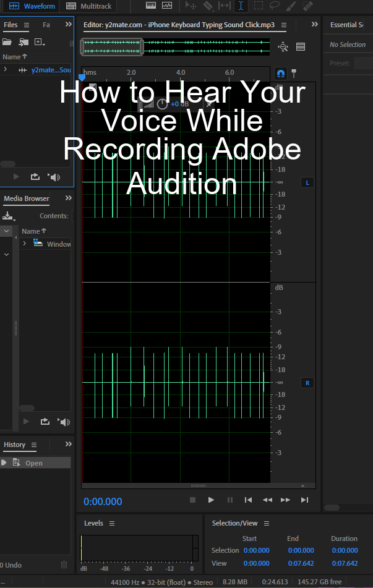
Task: Open the Selection/View panel menu
Action: coord(267,523)
